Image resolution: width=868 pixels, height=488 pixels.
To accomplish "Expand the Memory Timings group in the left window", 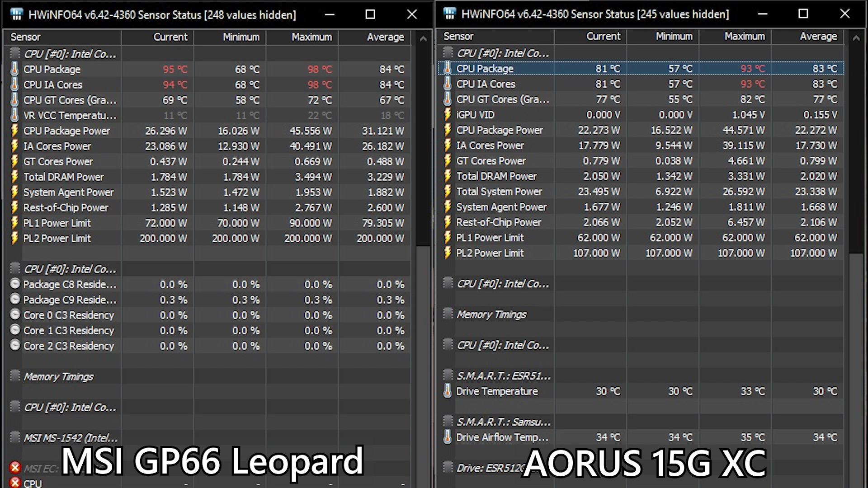I will point(15,376).
